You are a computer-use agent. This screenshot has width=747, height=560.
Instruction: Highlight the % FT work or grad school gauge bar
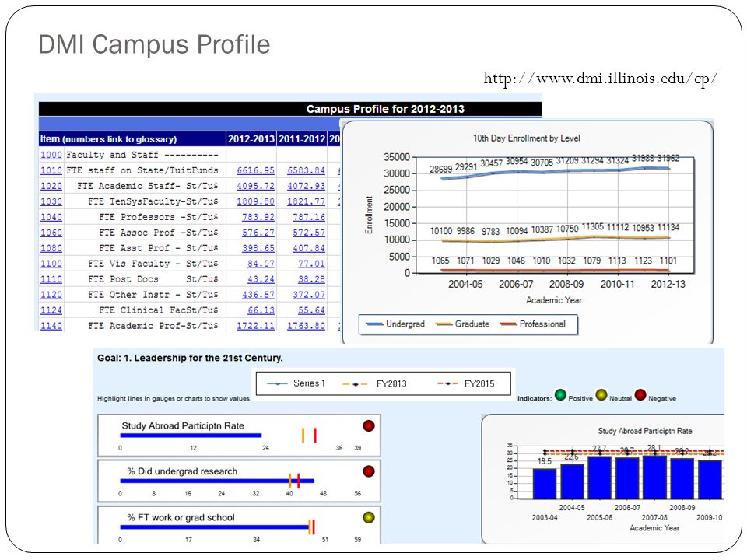tap(216, 527)
